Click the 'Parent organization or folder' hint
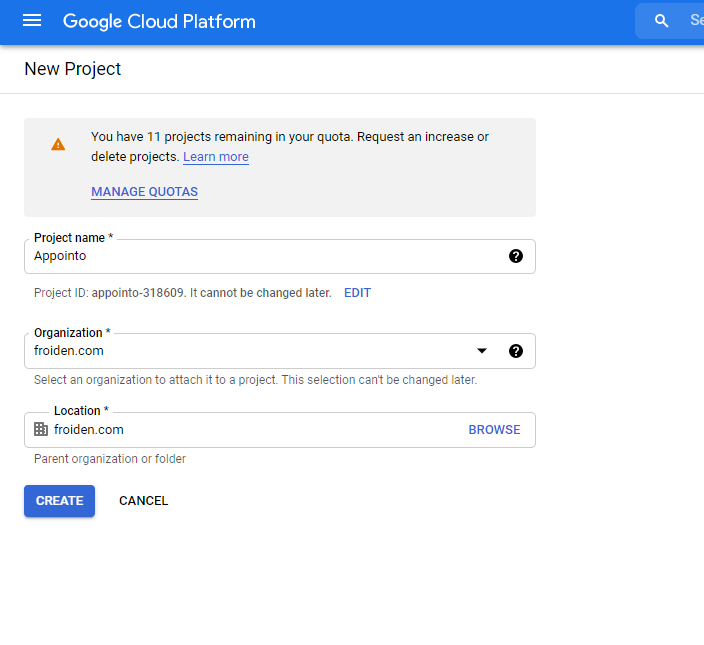 point(110,459)
